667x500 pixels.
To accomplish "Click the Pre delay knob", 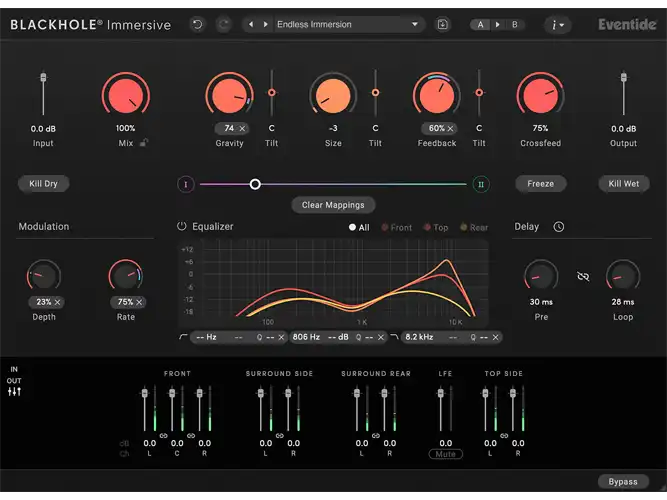I will pos(541,276).
